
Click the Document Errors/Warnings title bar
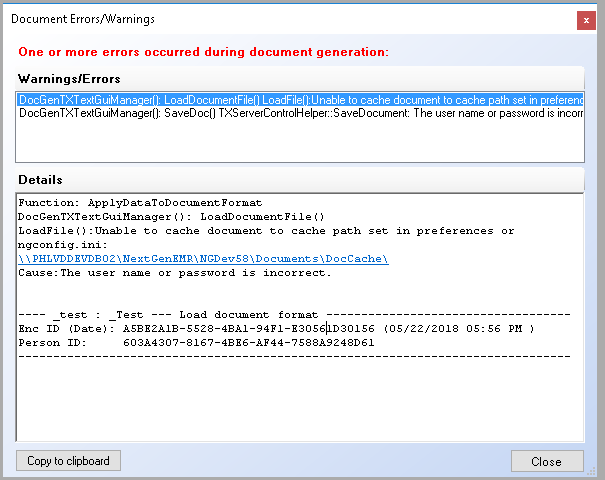[289, 19]
